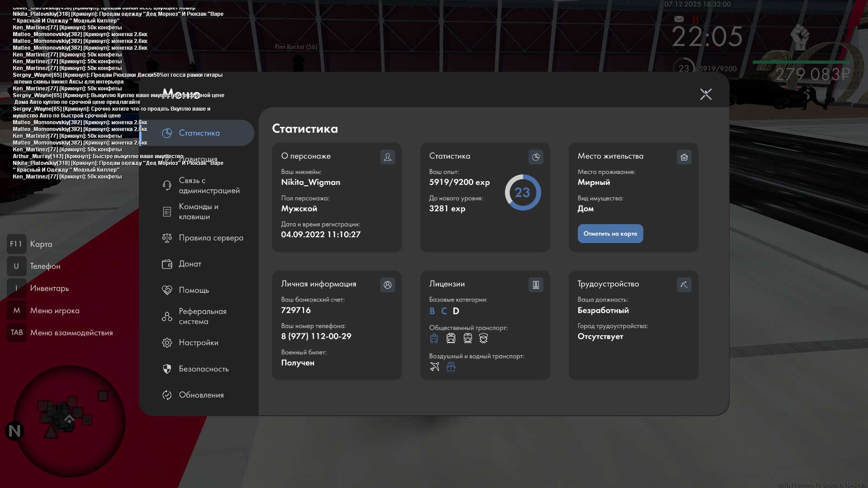Click the boat license icon
The image size is (868, 488).
(x=451, y=366)
